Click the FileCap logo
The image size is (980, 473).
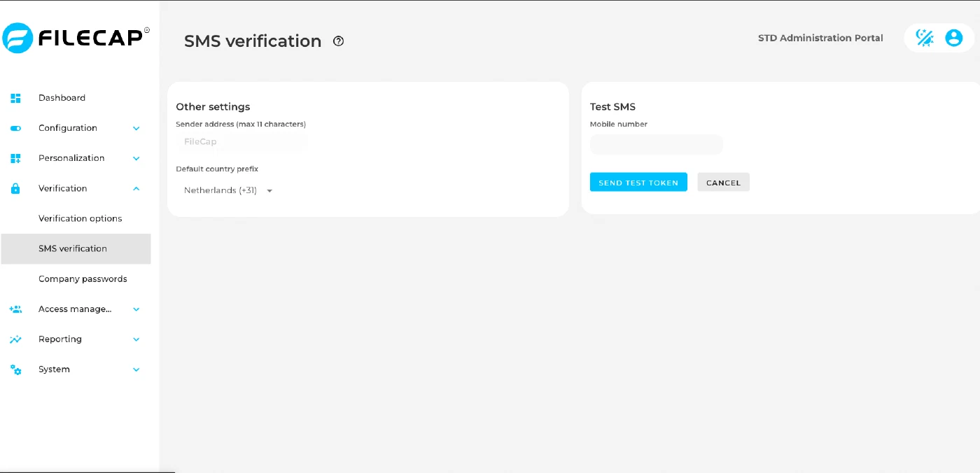click(x=76, y=38)
